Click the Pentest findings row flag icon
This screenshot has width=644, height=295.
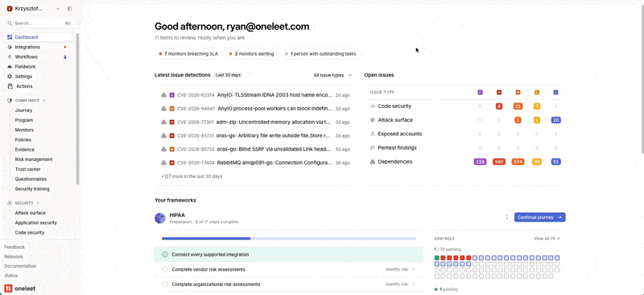pos(373,147)
